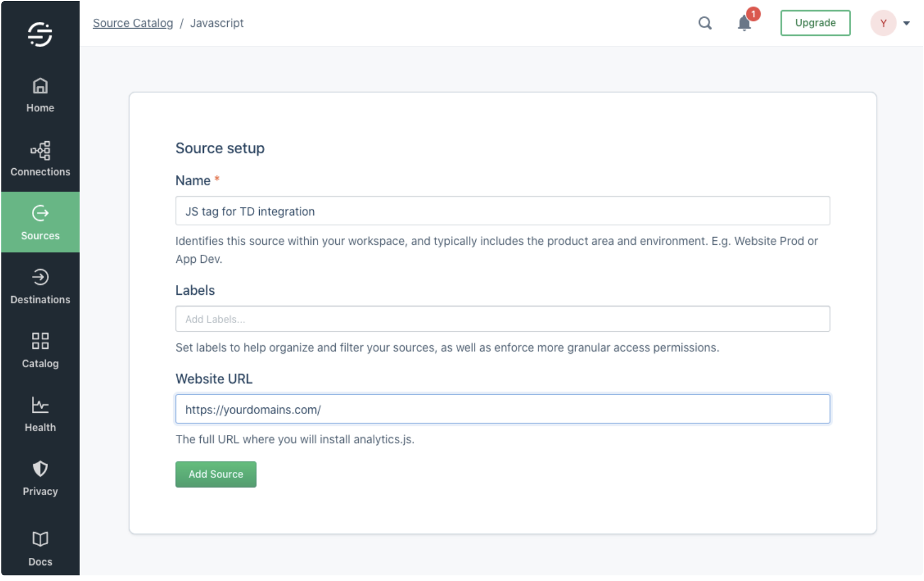Click the Javascript breadcrumb text
Image resolution: width=924 pixels, height=581 pixels.
tap(217, 23)
